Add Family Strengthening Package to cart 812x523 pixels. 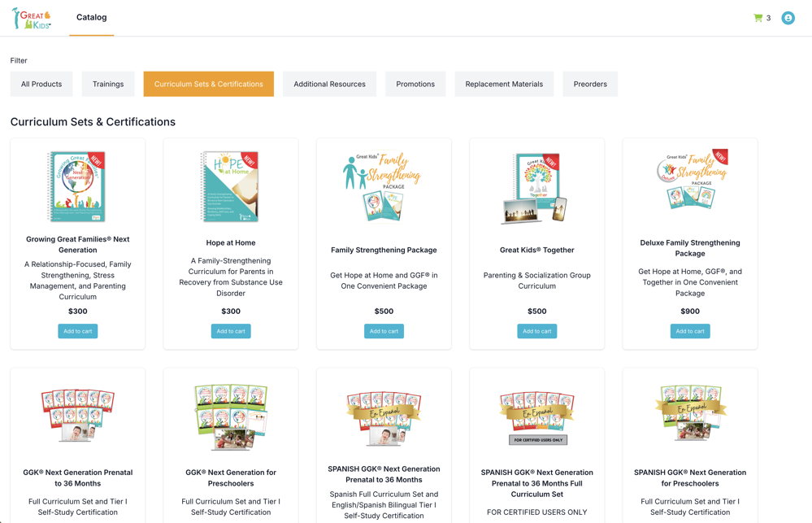[384, 331]
